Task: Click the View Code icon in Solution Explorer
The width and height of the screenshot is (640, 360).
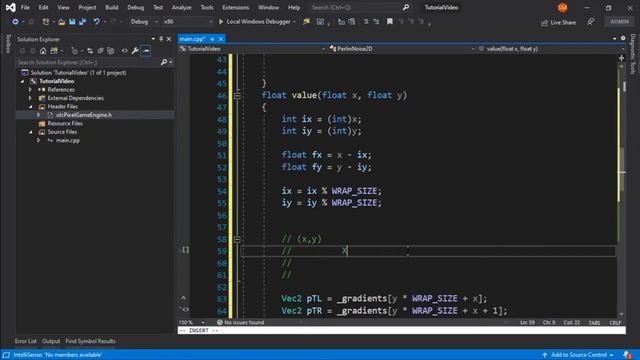Action: pos(124,51)
